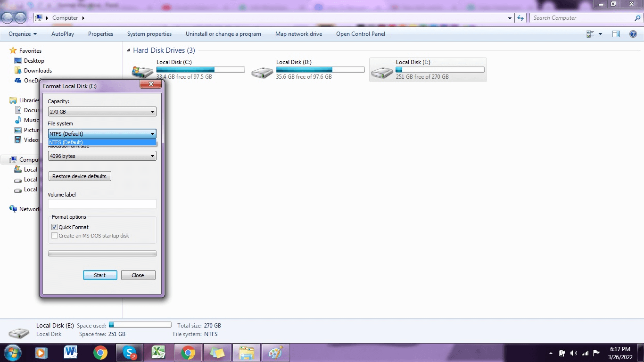Click Uninstall or change a program
This screenshot has height=362, width=644.
(223, 34)
